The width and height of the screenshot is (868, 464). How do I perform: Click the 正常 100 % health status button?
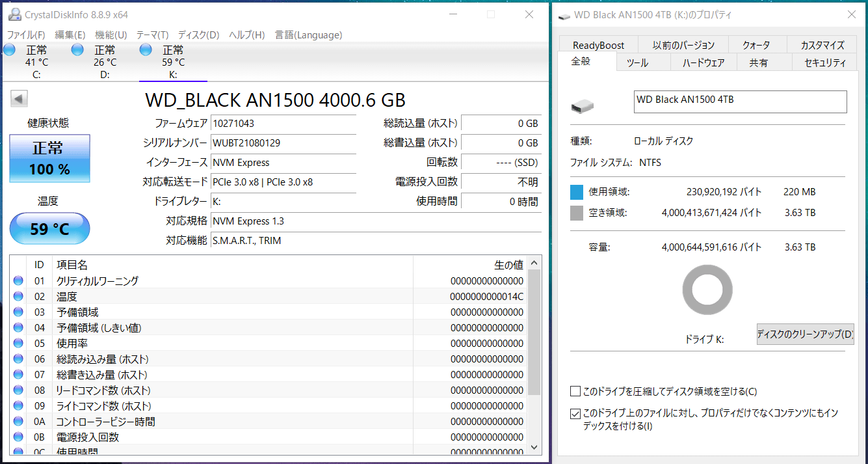click(50, 159)
